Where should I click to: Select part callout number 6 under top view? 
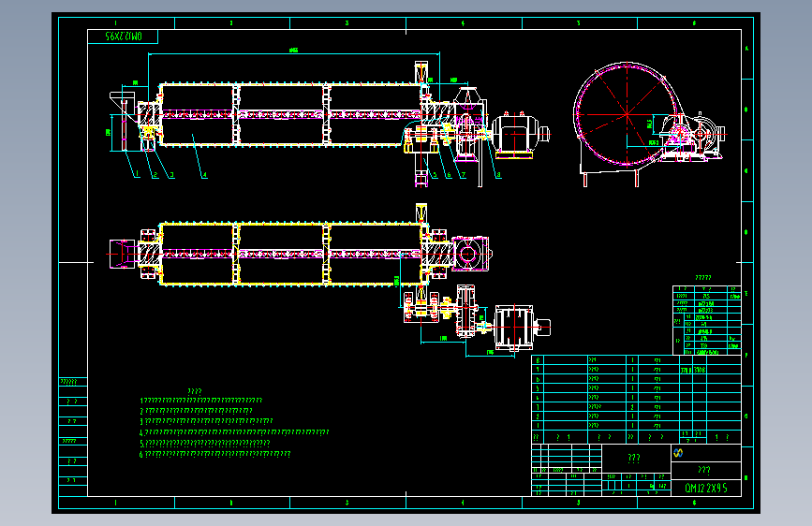[449, 175]
